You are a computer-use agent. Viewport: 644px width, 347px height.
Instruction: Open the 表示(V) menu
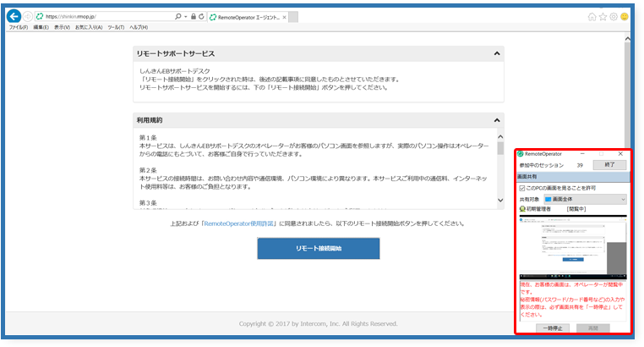click(62, 27)
